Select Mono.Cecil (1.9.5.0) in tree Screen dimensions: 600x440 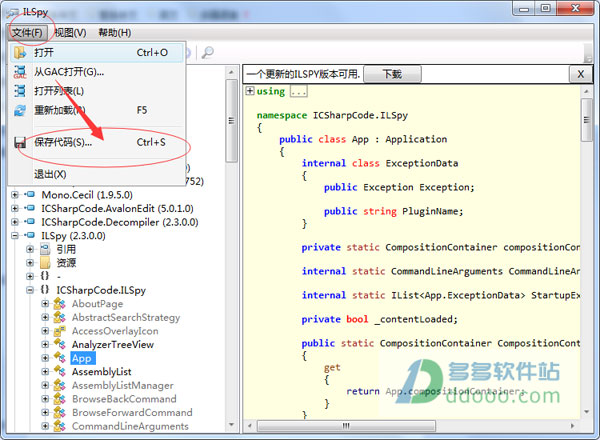click(x=87, y=195)
